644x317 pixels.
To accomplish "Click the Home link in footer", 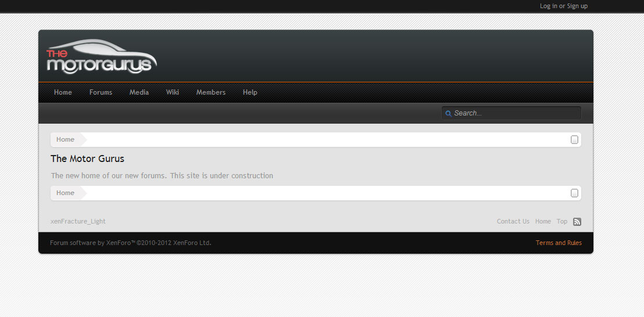I will [x=543, y=221].
